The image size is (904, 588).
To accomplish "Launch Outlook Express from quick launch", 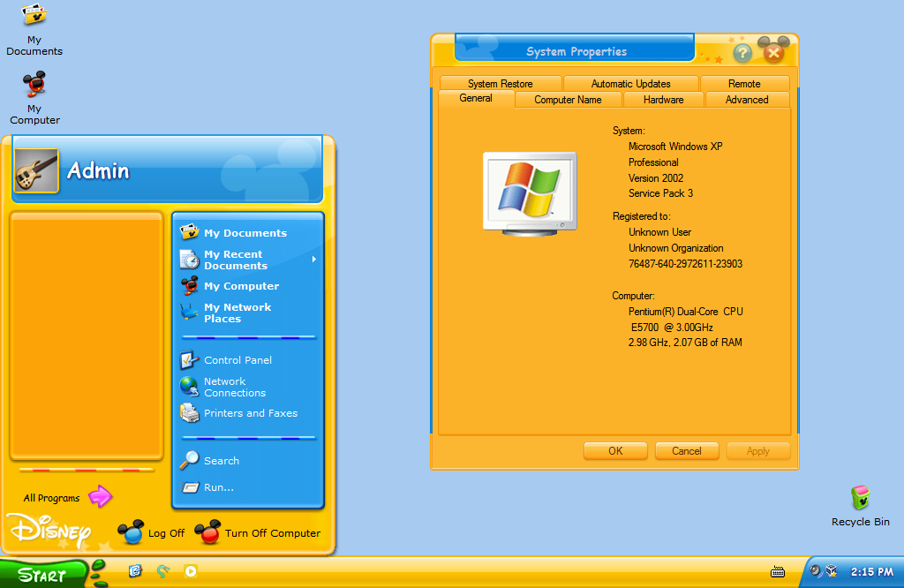I will pyautogui.click(x=135, y=572).
